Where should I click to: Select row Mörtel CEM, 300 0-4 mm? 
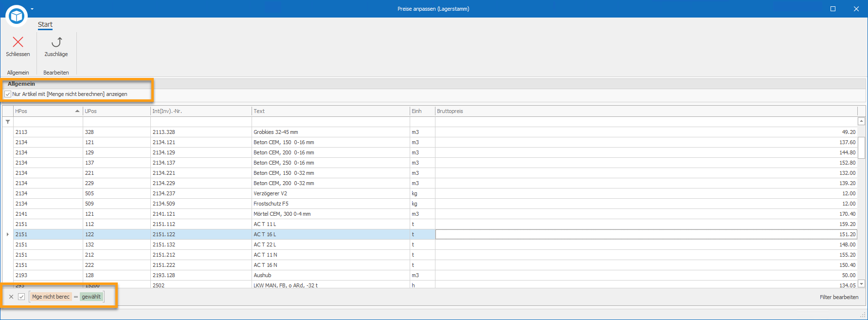tap(435, 214)
